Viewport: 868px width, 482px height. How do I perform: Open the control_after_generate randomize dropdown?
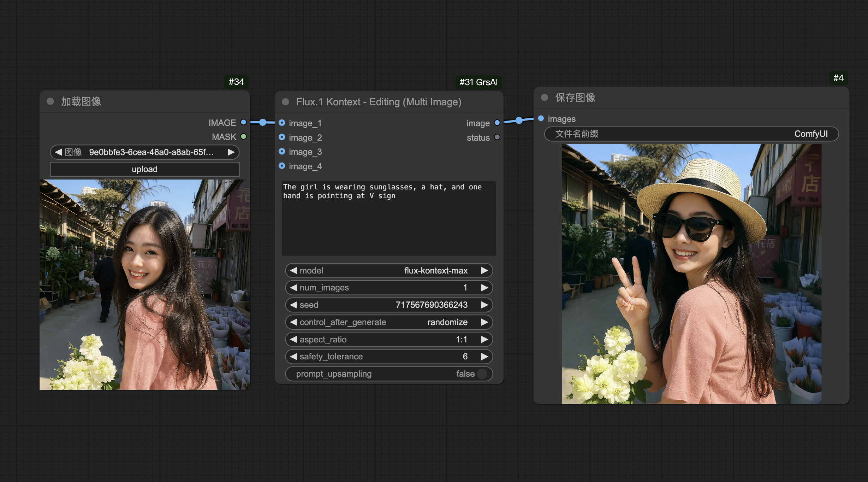point(388,322)
